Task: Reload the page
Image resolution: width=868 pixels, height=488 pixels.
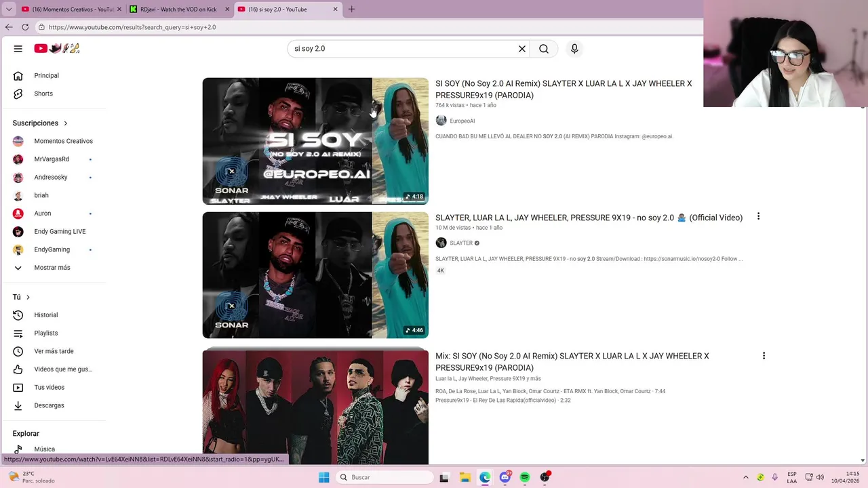Action: click(25, 27)
